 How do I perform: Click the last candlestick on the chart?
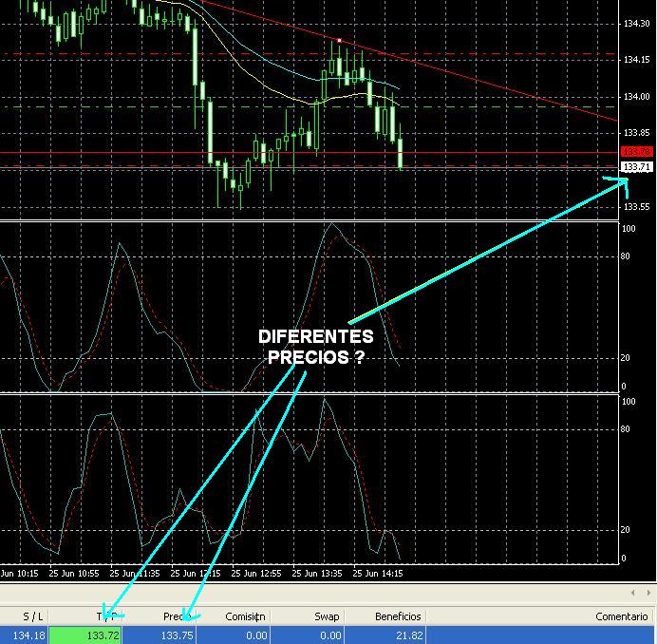[402, 154]
